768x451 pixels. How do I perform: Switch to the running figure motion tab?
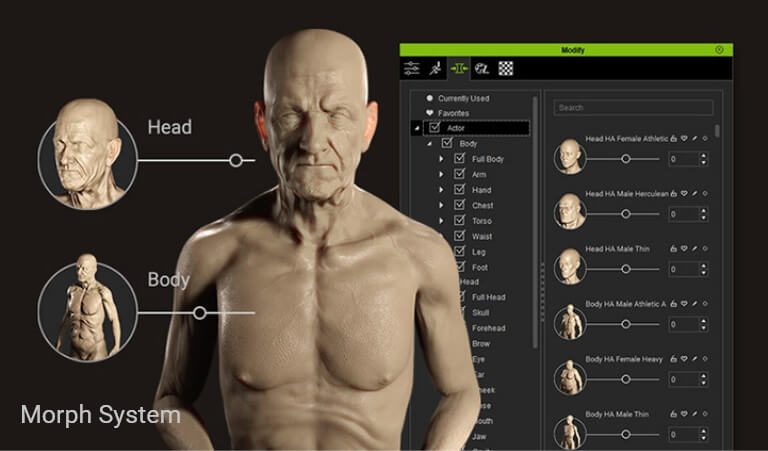click(x=436, y=69)
